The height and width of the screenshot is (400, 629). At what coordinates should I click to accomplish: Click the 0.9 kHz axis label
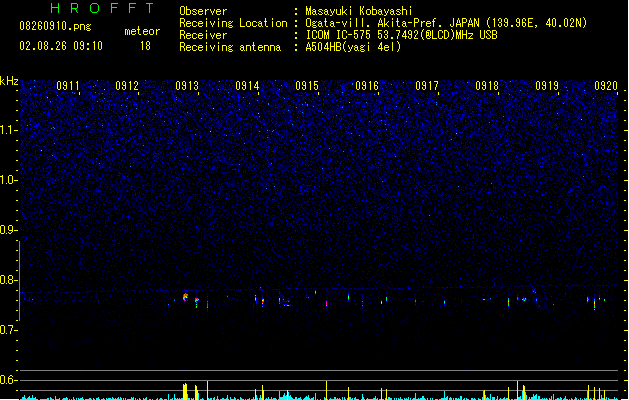8,230
